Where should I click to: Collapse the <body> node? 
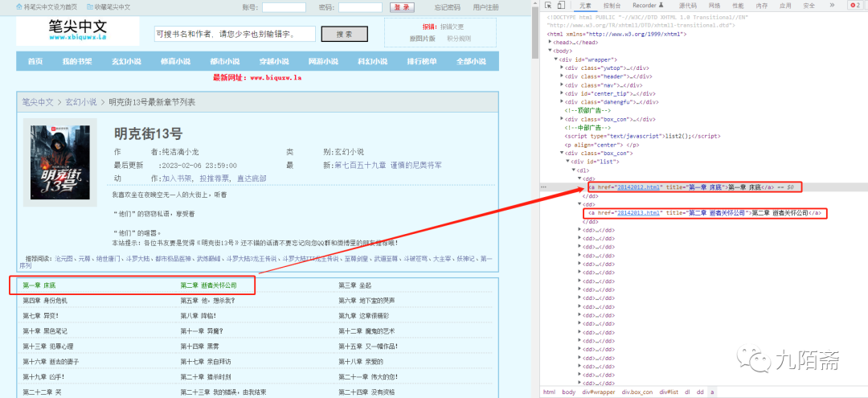coord(551,51)
